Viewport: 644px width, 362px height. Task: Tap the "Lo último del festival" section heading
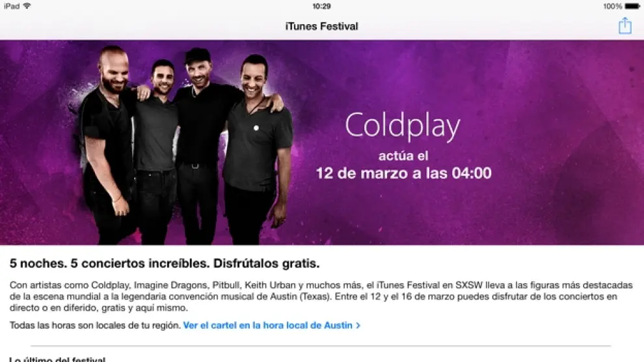click(x=57, y=359)
